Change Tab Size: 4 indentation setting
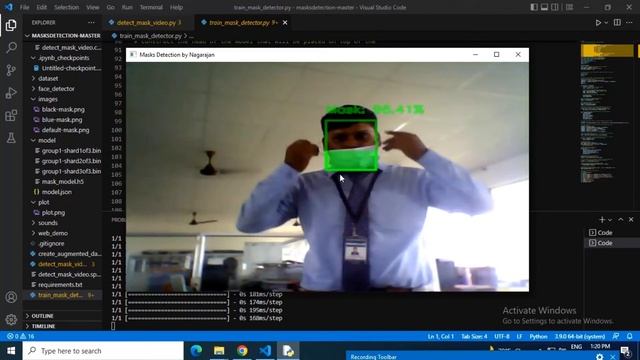 point(474,336)
